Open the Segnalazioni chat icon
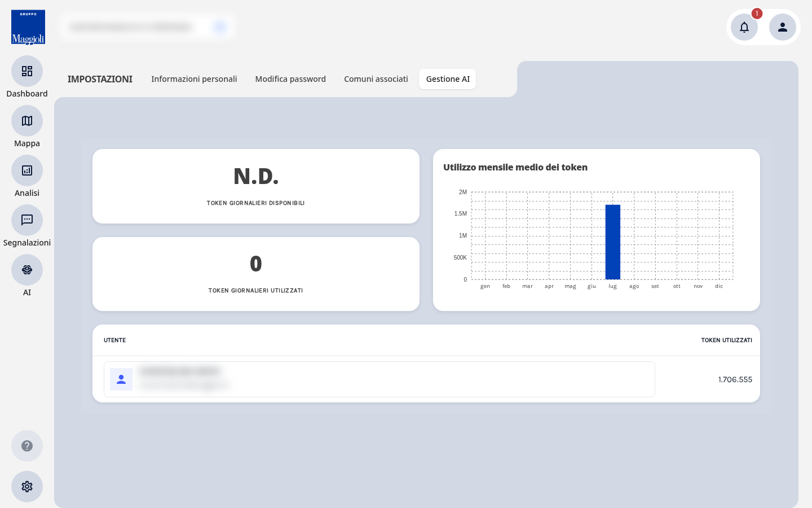The width and height of the screenshot is (812, 508). click(x=27, y=220)
